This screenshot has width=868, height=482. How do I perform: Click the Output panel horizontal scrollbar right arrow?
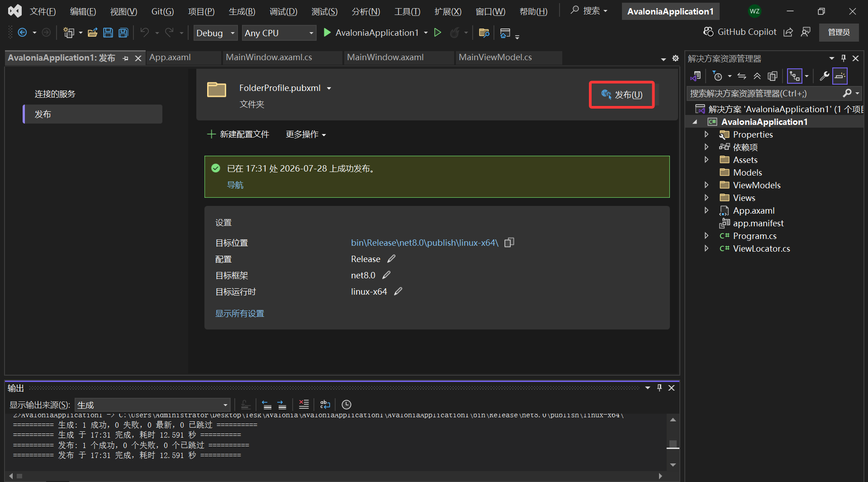coord(660,476)
